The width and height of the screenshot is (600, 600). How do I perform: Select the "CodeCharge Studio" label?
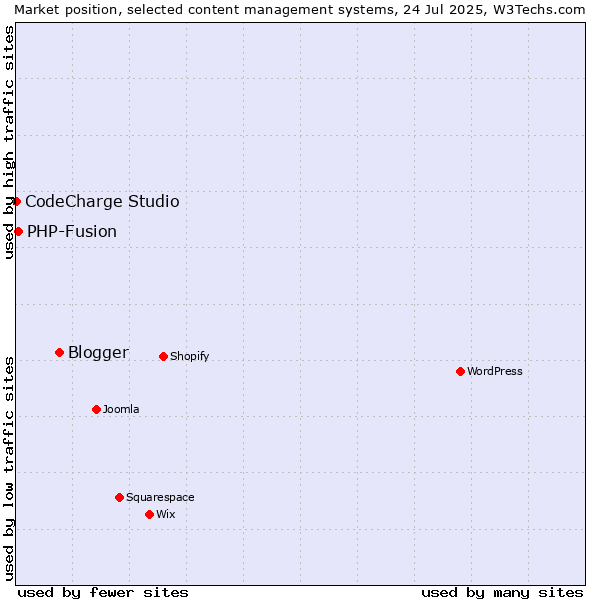click(102, 202)
